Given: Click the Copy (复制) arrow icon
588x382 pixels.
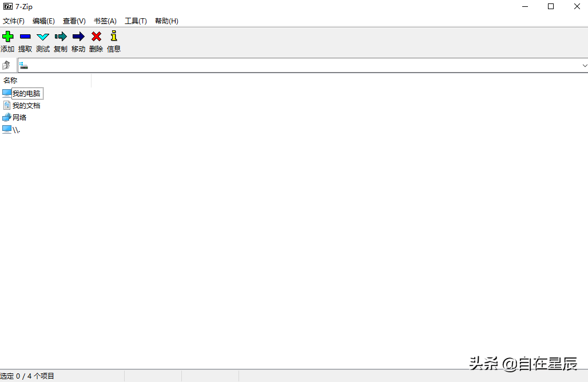Looking at the screenshot, I should point(61,37).
